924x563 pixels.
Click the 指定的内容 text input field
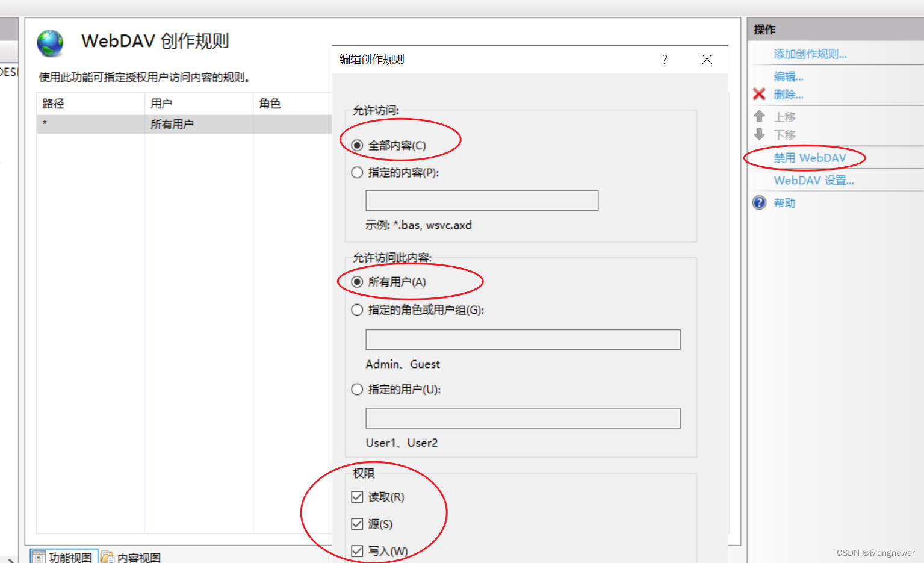pos(481,200)
